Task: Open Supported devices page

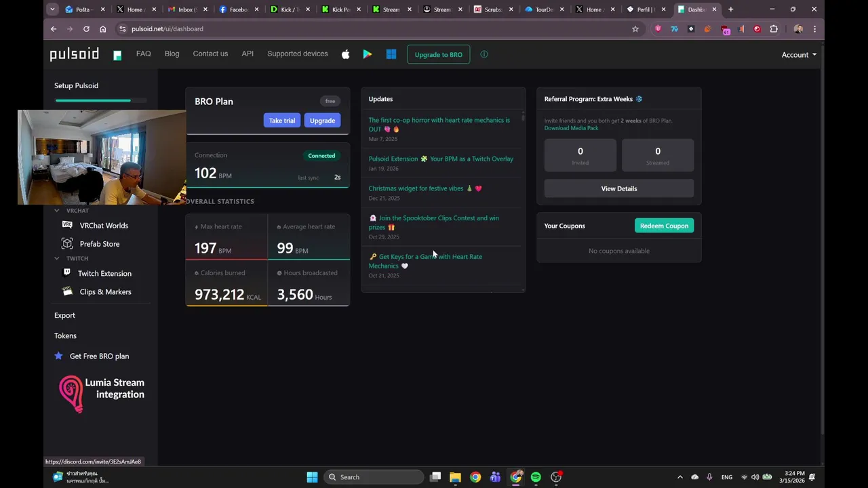Action: click(x=297, y=54)
